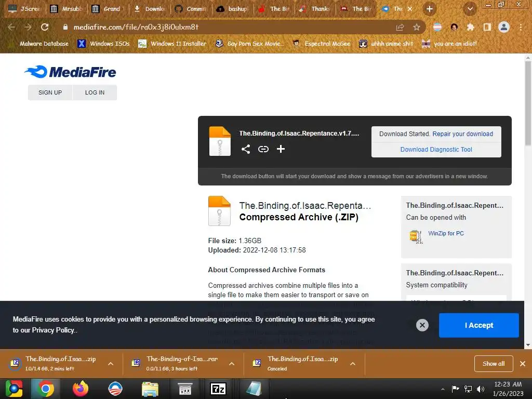The image size is (532, 399).
Task: Click the site lock icon in address bar
Action: pos(65,27)
